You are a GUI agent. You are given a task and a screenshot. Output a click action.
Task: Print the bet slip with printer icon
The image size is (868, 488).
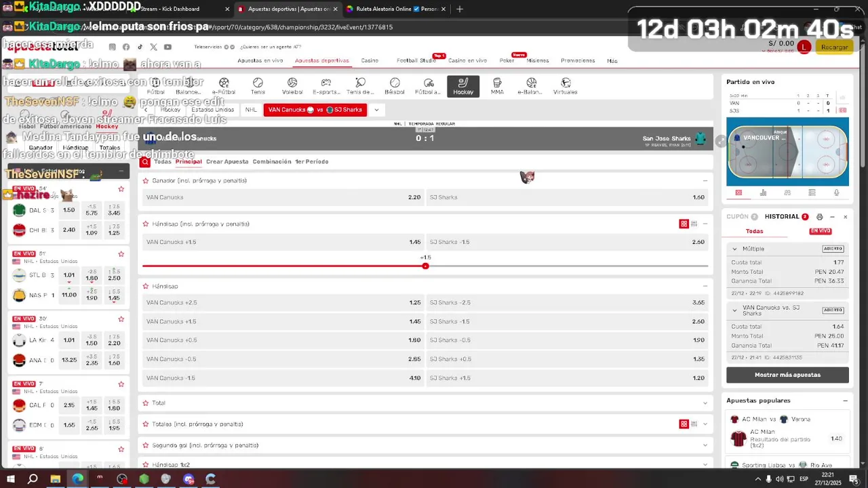[819, 217]
